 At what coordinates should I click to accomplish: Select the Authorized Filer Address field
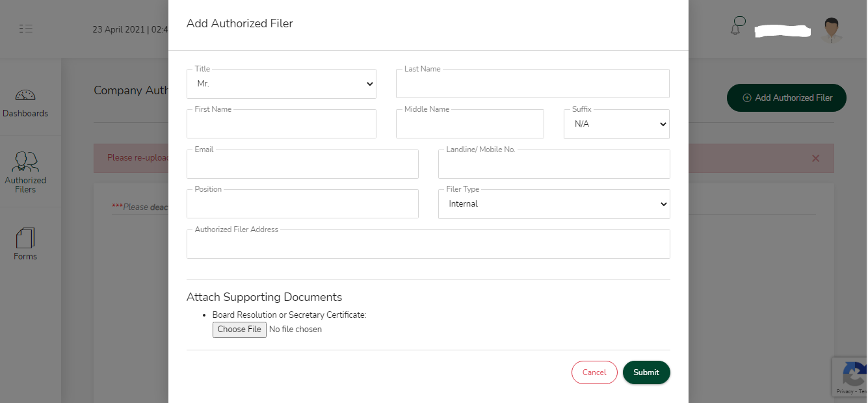[428, 244]
